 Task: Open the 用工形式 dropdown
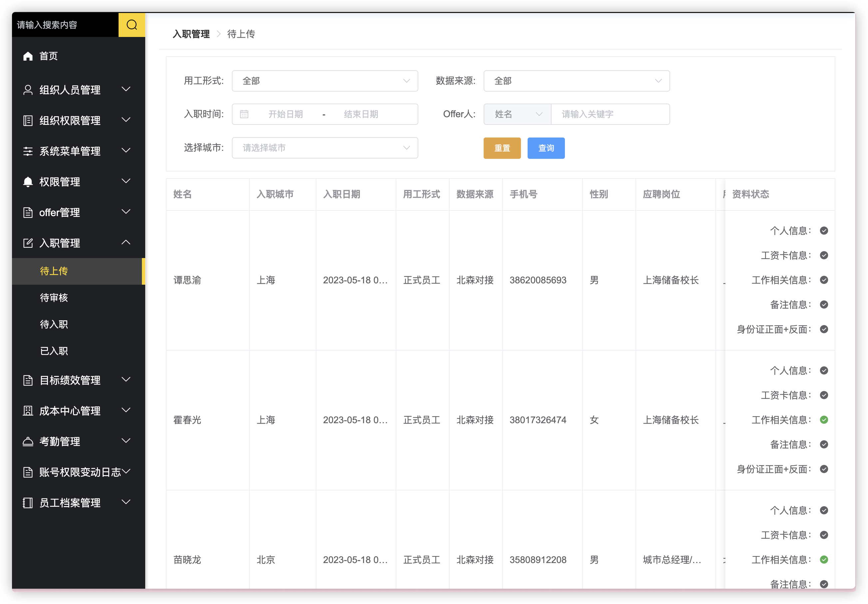(x=325, y=81)
